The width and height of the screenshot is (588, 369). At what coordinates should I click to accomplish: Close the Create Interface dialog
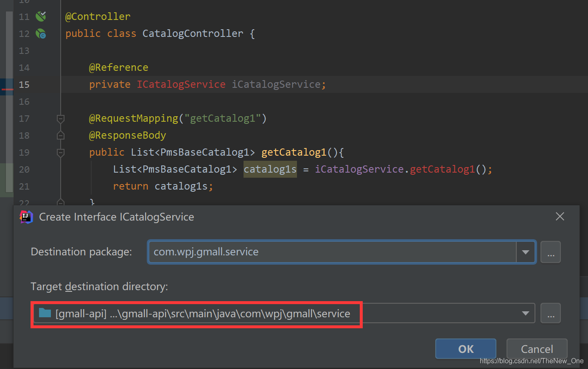click(x=560, y=217)
